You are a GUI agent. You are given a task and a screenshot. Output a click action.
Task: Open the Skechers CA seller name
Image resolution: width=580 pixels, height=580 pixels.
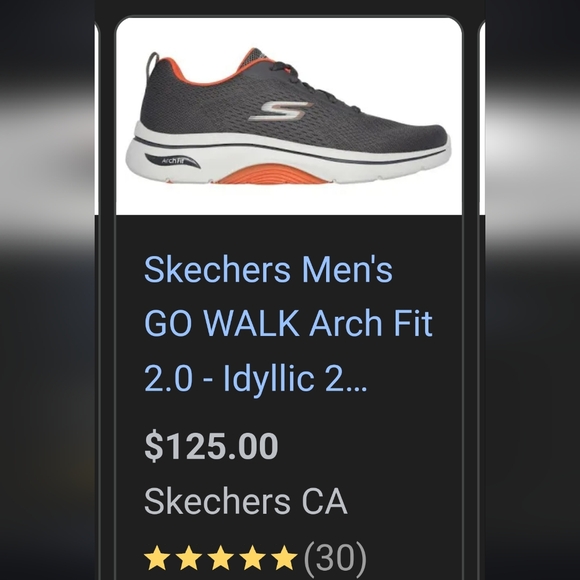click(246, 501)
